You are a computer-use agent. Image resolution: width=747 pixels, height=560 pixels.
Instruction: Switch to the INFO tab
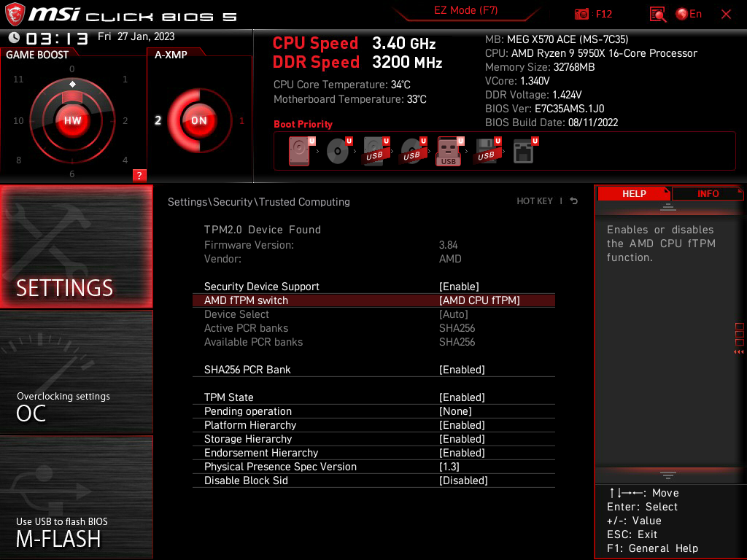708,193
